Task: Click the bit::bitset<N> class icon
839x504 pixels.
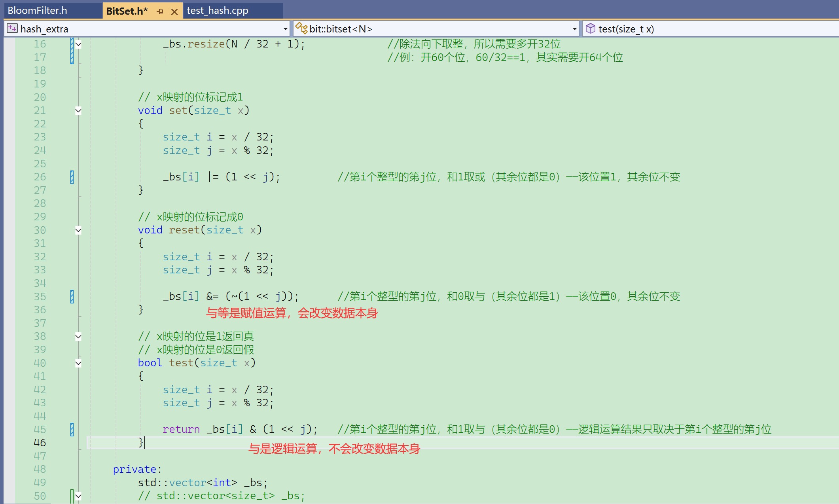Action: click(301, 28)
